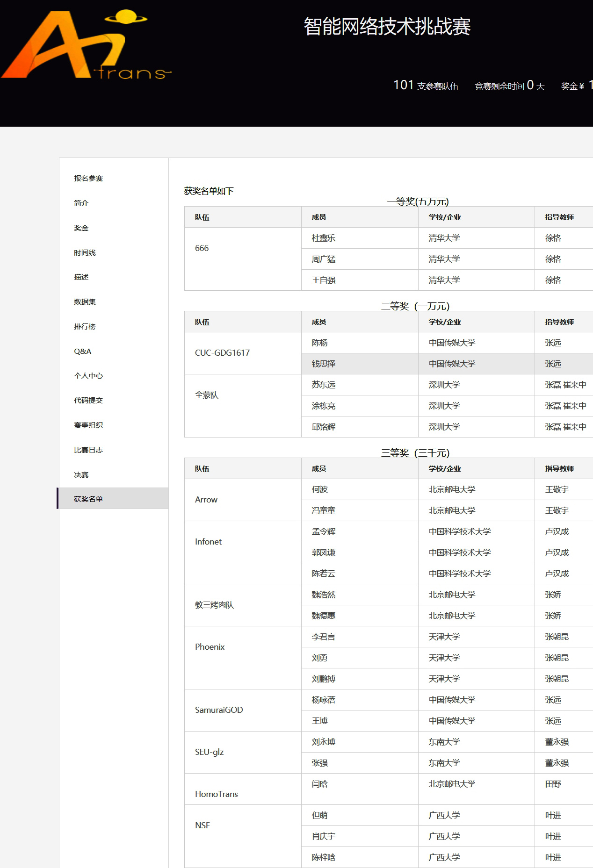Open the 决赛 sidebar item
The image size is (593, 868).
click(81, 475)
